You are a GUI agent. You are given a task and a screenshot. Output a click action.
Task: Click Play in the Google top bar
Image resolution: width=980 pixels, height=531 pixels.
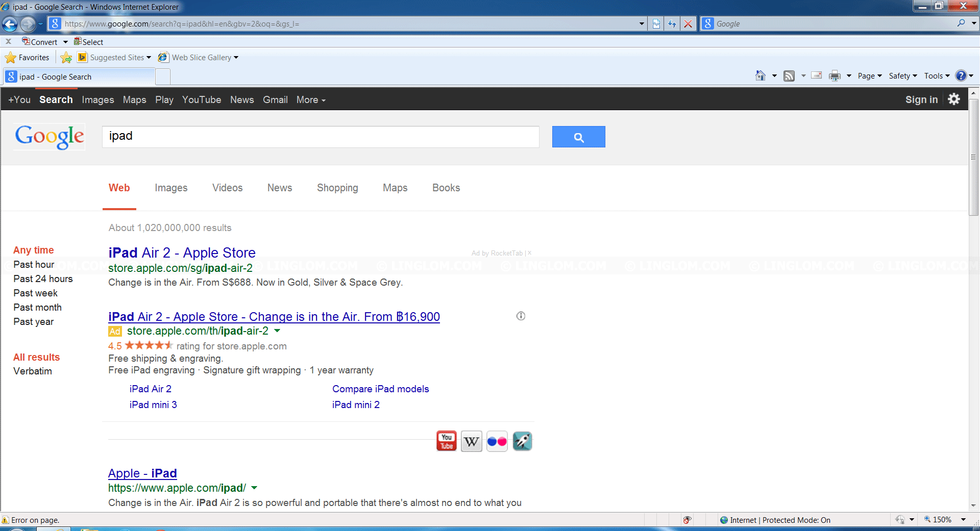coord(164,100)
